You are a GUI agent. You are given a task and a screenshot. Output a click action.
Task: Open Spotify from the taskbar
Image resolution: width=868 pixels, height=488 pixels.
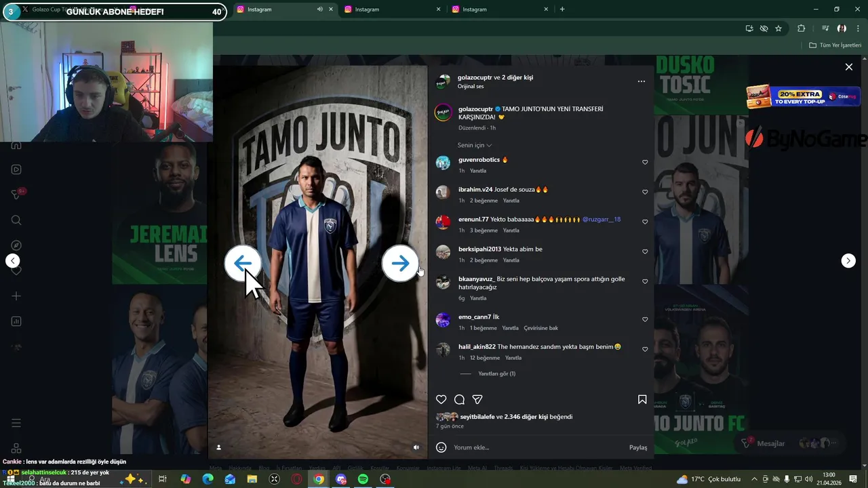coord(363,479)
